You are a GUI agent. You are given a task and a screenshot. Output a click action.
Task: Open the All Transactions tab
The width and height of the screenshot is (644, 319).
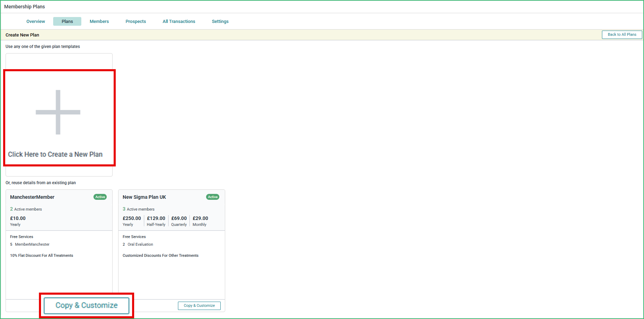pos(179,21)
